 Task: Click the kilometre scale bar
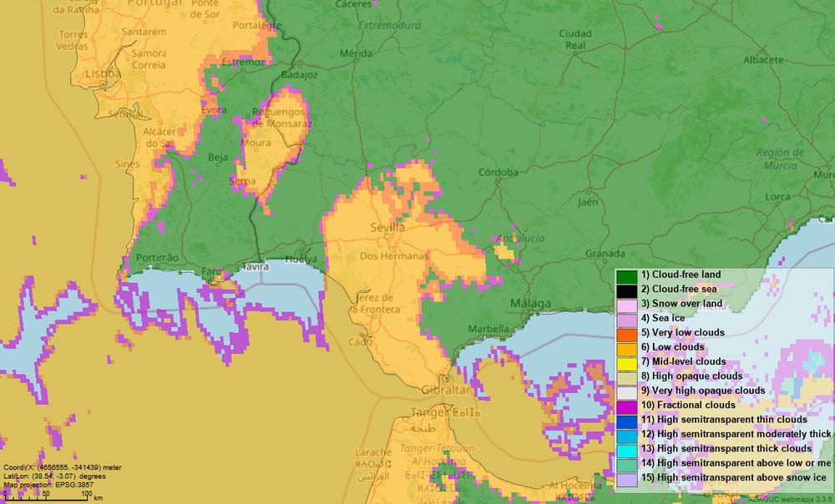click(46, 498)
